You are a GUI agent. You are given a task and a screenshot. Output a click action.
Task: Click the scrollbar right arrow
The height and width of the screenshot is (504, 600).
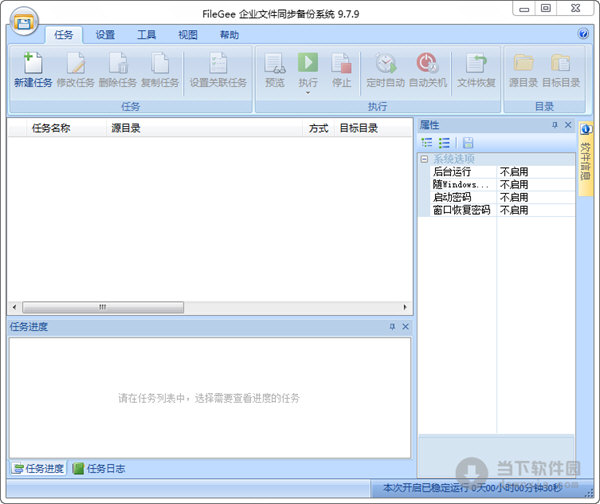405,307
